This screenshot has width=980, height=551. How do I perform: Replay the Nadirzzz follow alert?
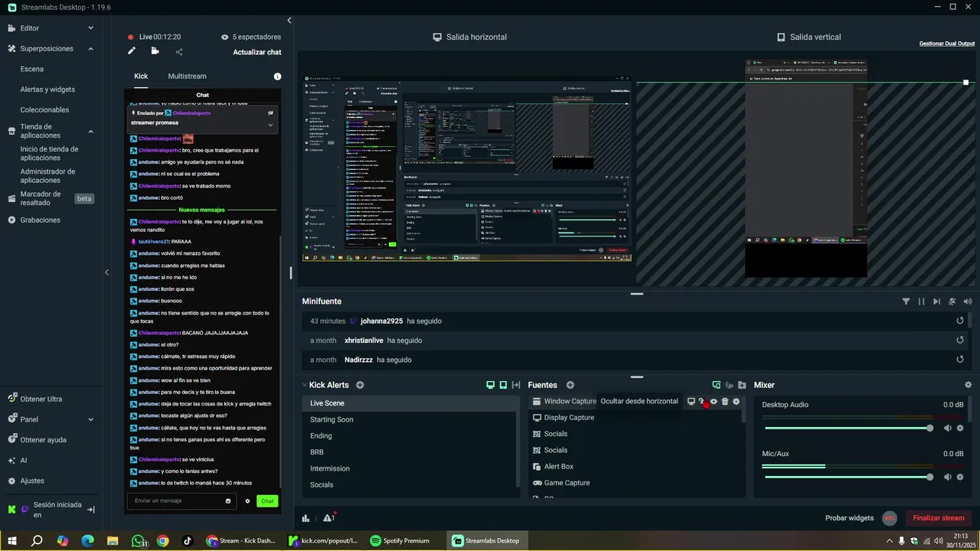point(960,359)
